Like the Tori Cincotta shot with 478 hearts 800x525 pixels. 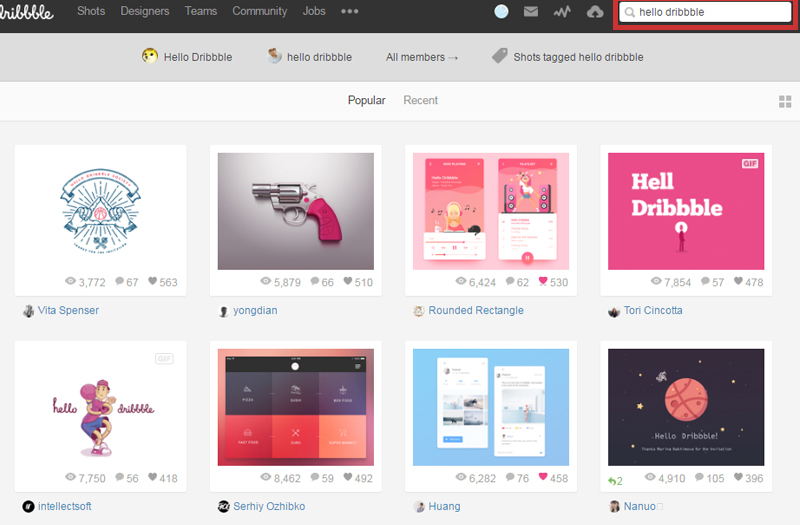748,282
